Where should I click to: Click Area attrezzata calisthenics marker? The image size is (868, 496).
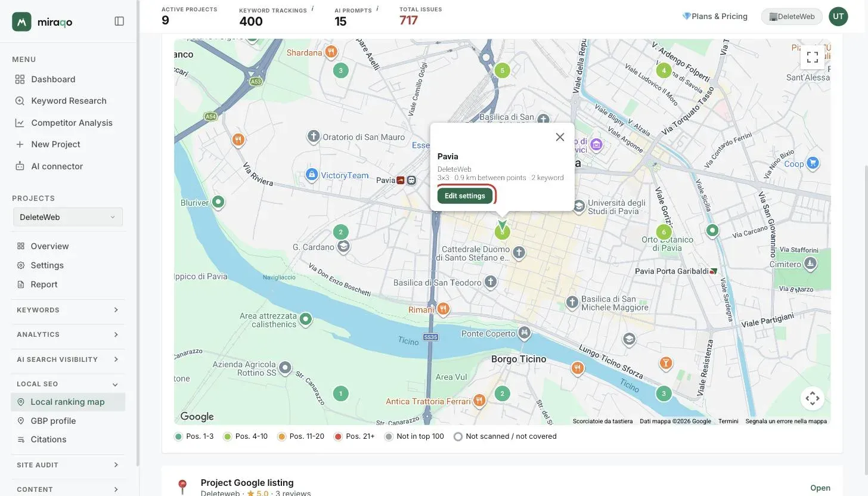306,320
